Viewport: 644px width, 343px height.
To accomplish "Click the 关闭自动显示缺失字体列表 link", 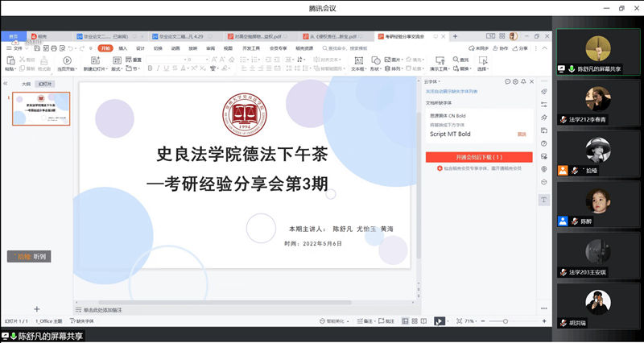I will 452,92.
